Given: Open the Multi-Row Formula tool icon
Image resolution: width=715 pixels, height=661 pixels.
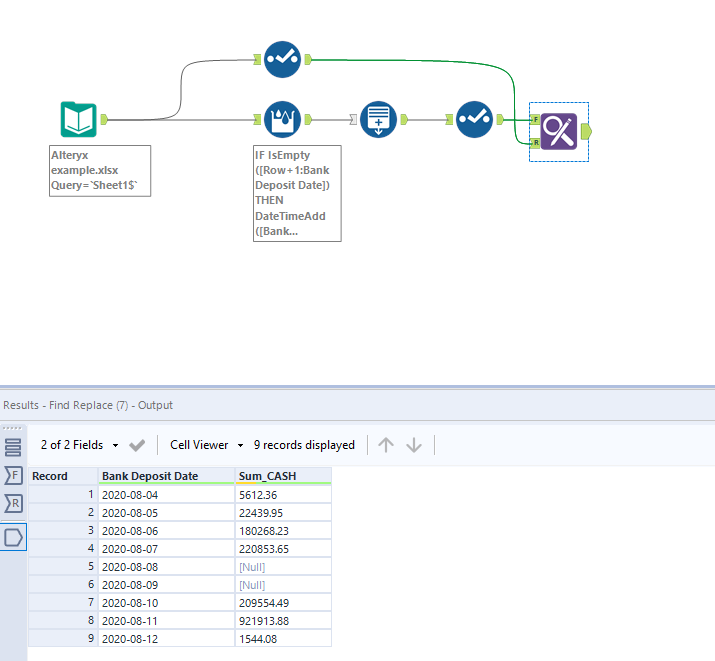Looking at the screenshot, I should click(x=282, y=119).
